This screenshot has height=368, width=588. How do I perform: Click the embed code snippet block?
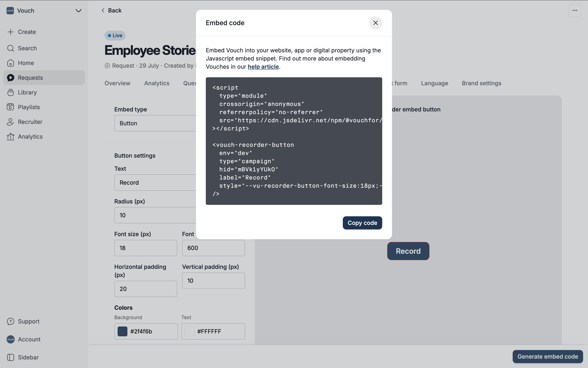[294, 141]
